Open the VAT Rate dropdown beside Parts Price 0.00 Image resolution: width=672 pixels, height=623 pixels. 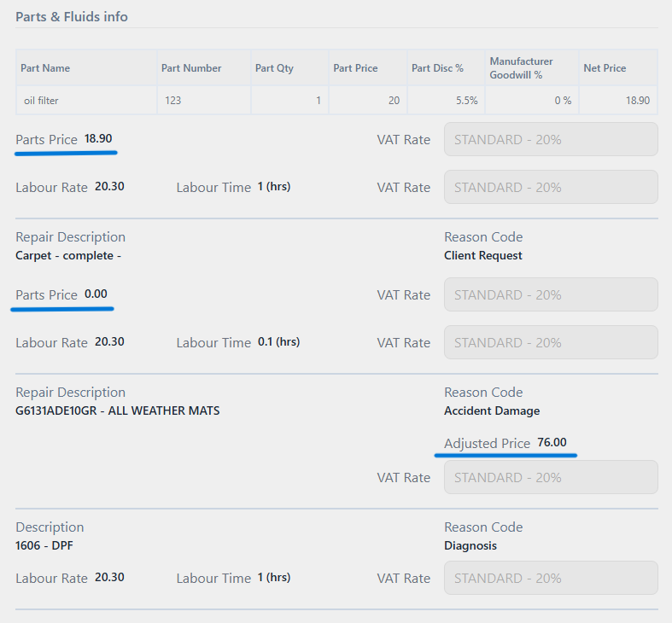(551, 294)
